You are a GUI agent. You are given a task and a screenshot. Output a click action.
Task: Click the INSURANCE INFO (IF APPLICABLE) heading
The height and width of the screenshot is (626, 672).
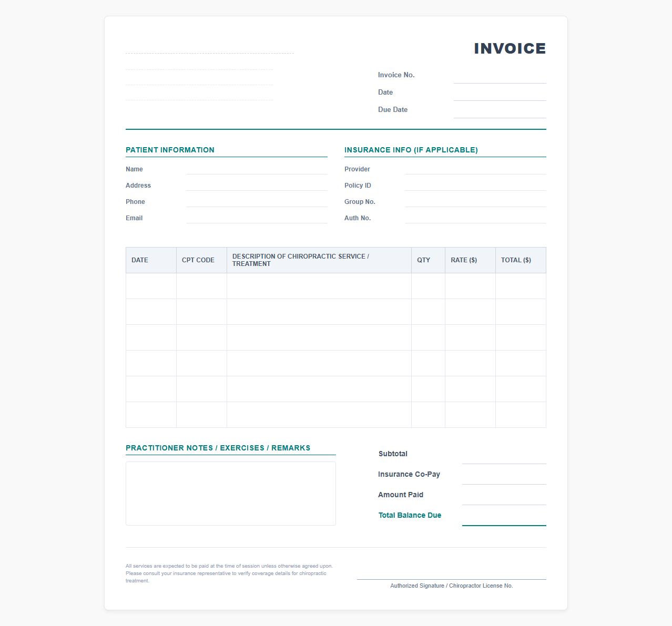[x=411, y=150]
